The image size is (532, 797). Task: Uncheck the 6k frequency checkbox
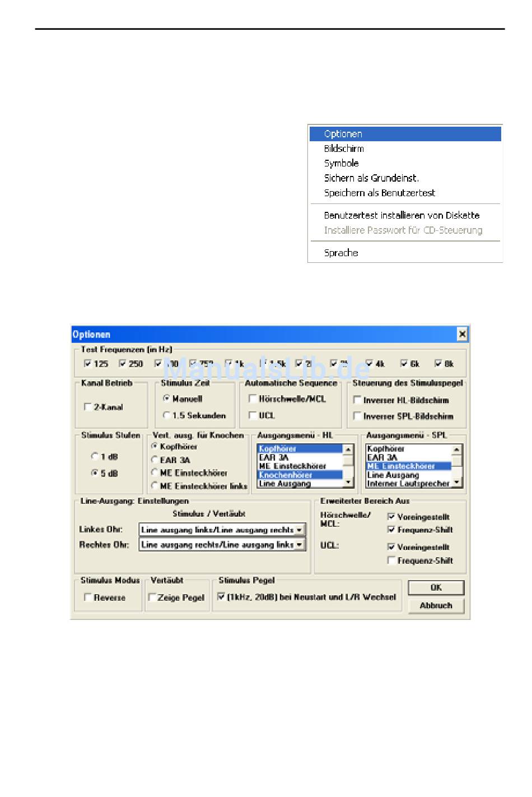(404, 364)
